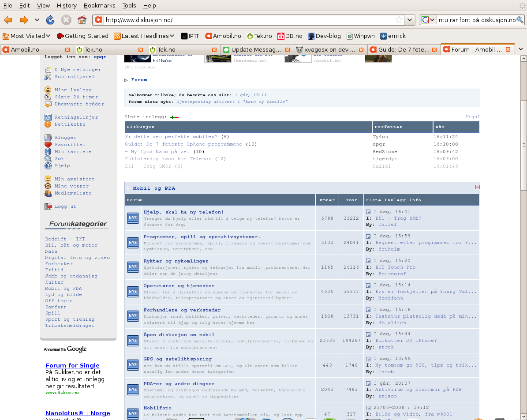Viewport: 527px width, 420px height.
Task: Bookmark page with the star icon
Action: pos(399,20)
